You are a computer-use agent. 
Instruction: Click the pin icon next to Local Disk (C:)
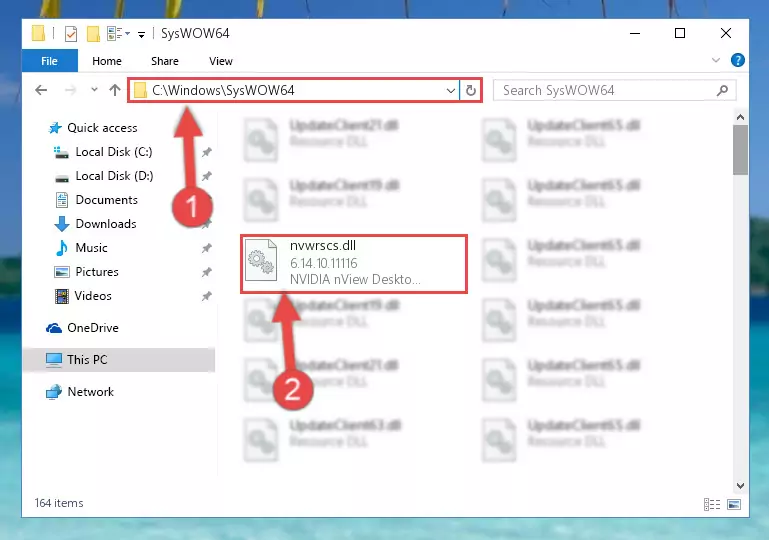206,152
